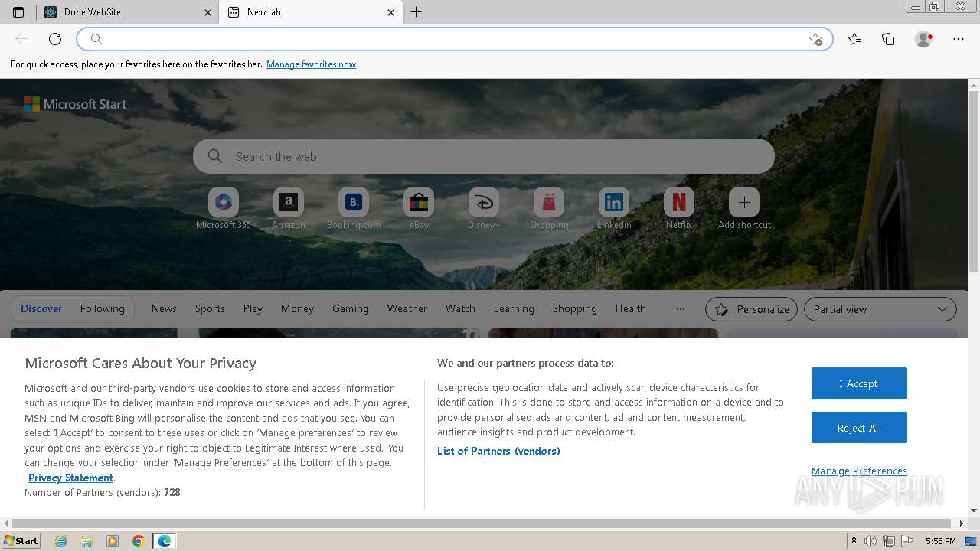Open the Play category
The width and height of the screenshot is (980, 551).
point(253,309)
